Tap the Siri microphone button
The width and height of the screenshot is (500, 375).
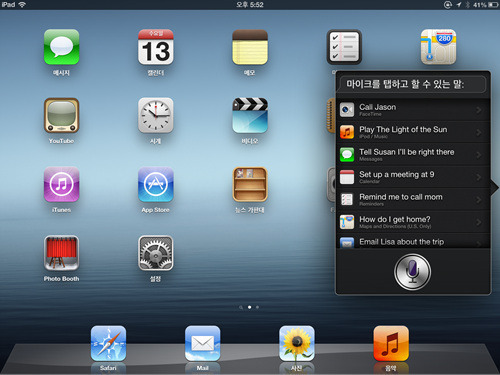(412, 272)
